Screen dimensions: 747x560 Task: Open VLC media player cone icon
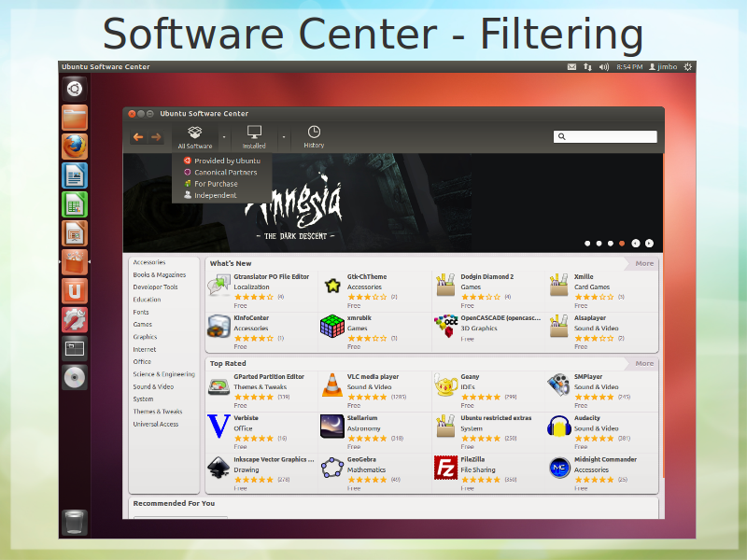332,385
